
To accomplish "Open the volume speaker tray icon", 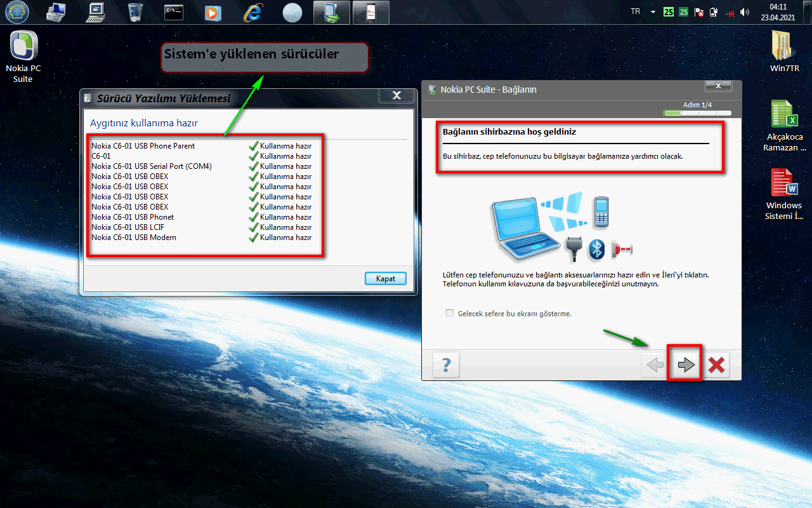I will [x=745, y=11].
